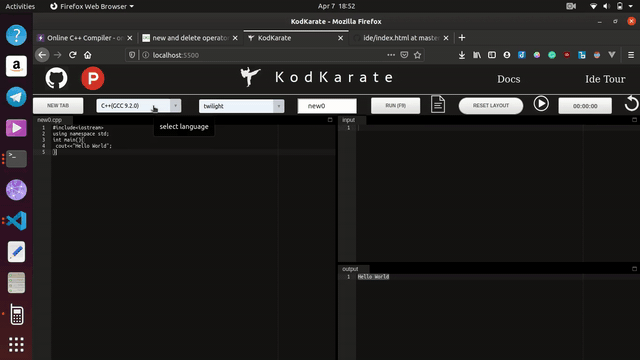Click the timer reset arrow icon
640x360 pixels.
[x=631, y=104]
